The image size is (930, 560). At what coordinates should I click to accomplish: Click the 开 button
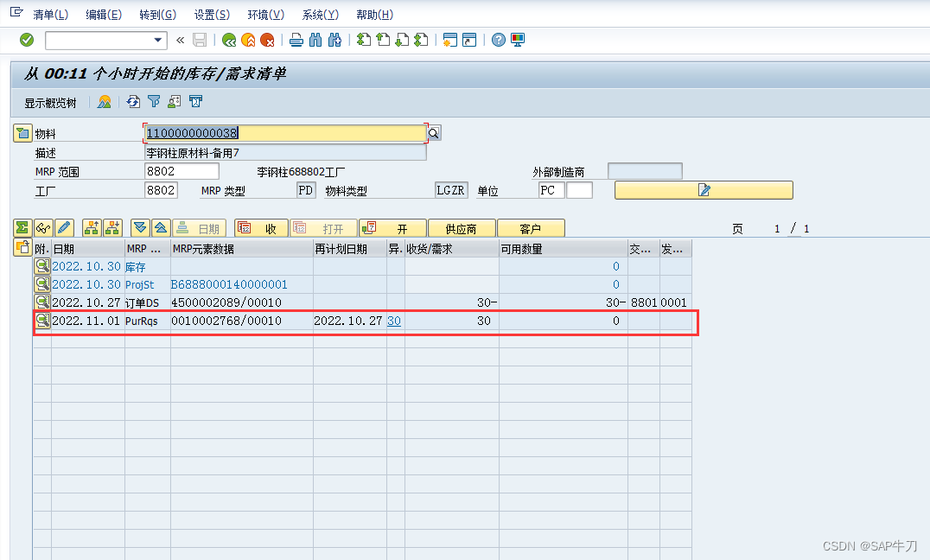(x=392, y=228)
